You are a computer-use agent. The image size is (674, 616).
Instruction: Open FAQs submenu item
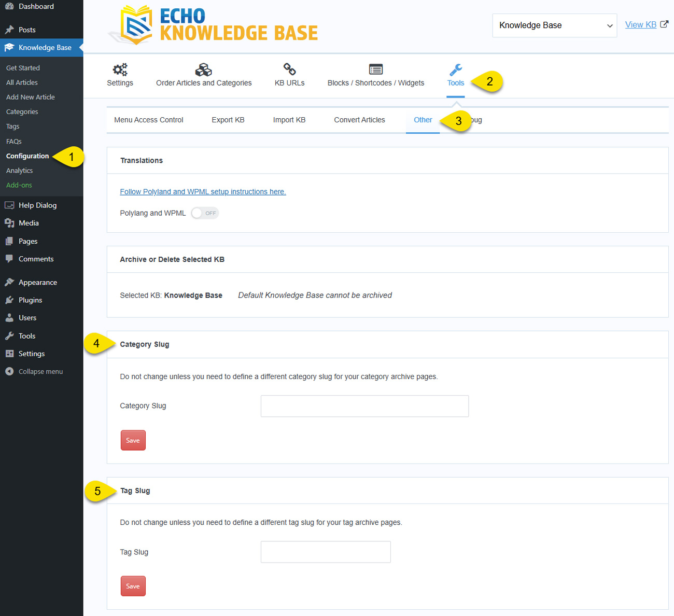click(x=14, y=141)
